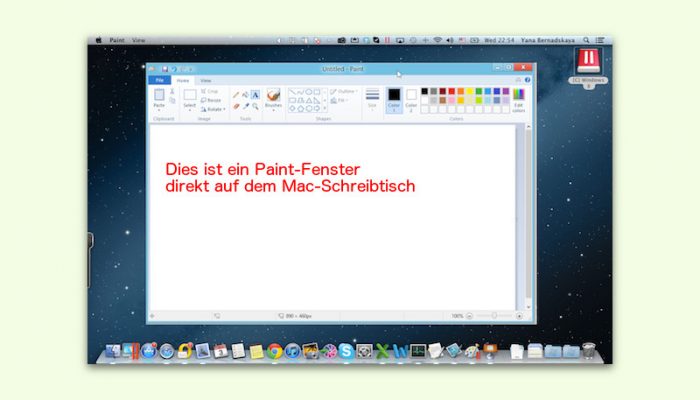The width and height of the screenshot is (700, 400).
Task: Pick the purple color swatch in palette
Action: pos(505,91)
